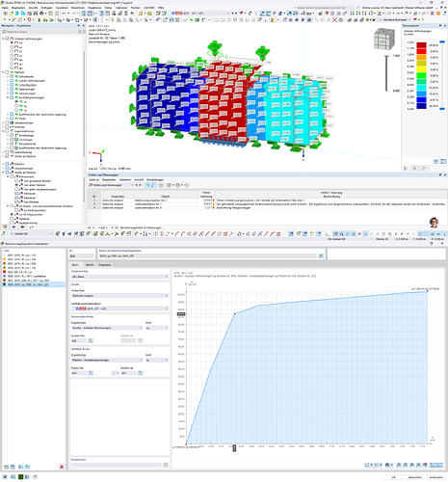
Task: Open the Ergebnisse menu
Action: click(94, 8)
